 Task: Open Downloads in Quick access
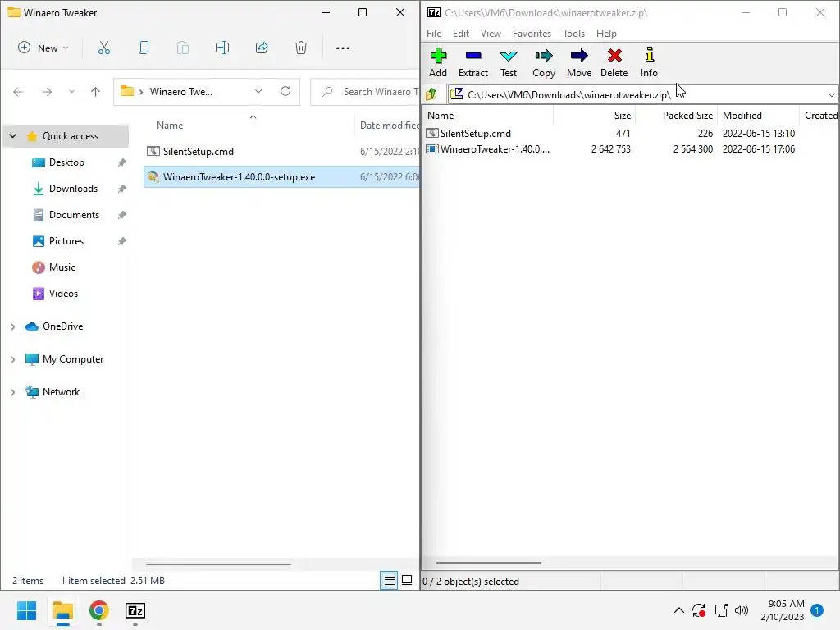[73, 189]
